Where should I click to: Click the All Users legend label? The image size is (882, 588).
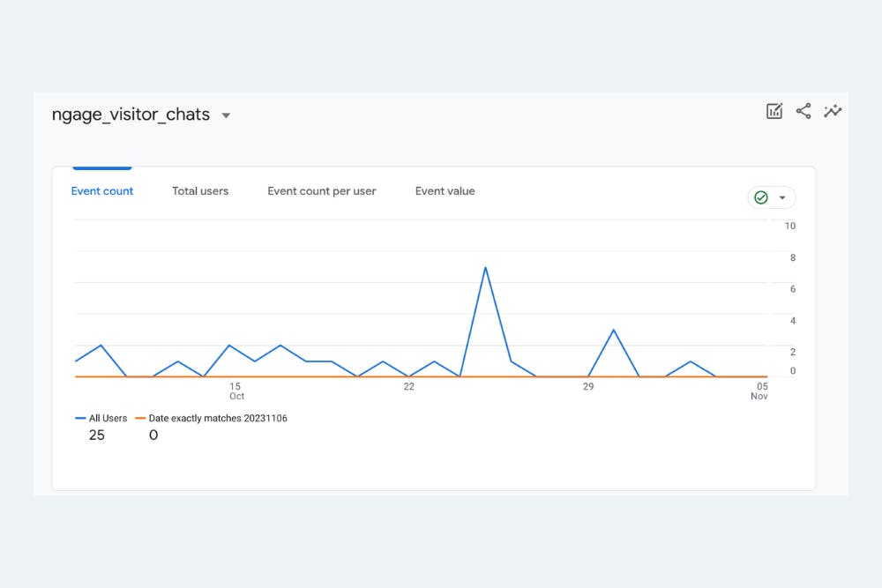tap(108, 418)
